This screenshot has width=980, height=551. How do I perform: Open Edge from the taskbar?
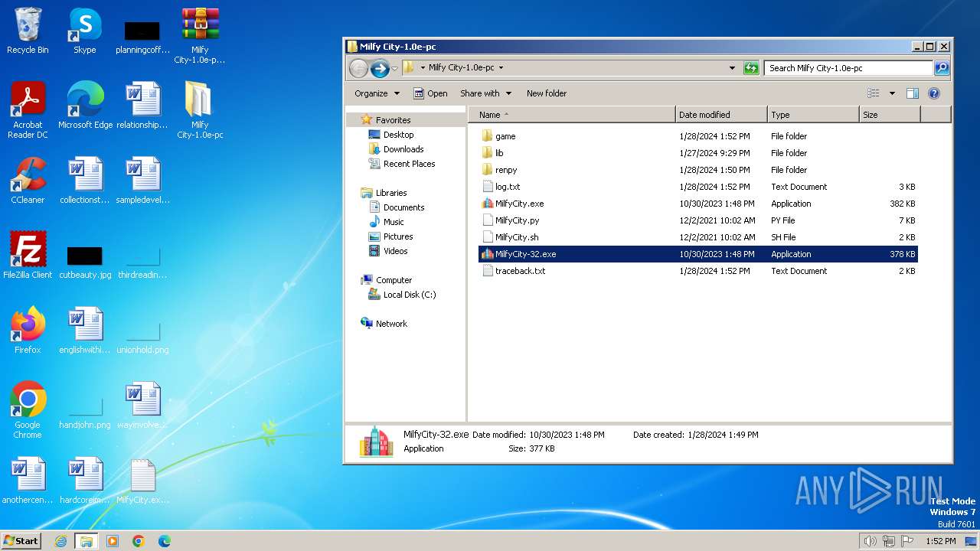click(164, 541)
